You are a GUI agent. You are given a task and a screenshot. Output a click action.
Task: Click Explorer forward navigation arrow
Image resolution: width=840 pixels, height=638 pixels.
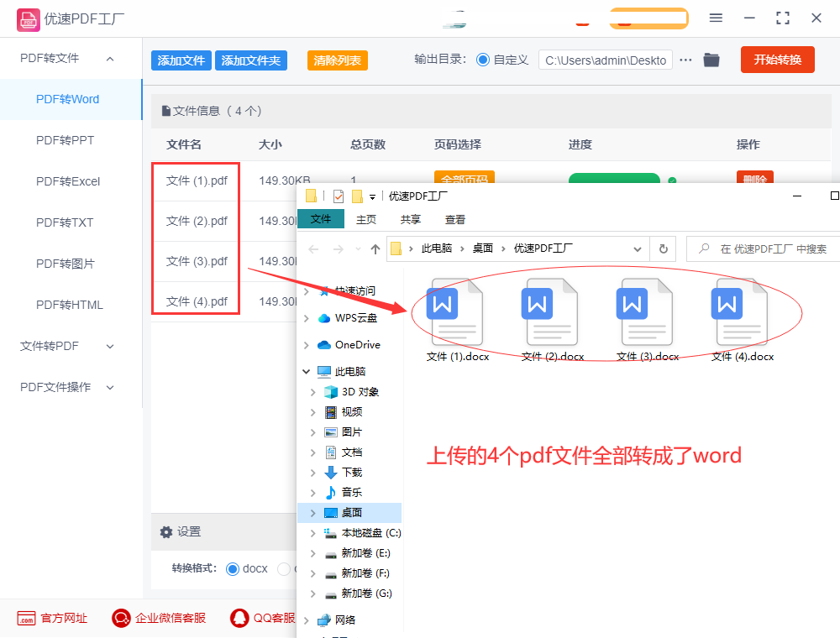pyautogui.click(x=338, y=248)
